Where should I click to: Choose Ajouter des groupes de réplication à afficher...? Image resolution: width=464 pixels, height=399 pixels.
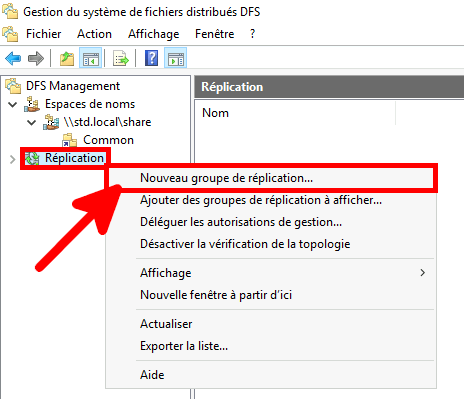tap(270, 200)
